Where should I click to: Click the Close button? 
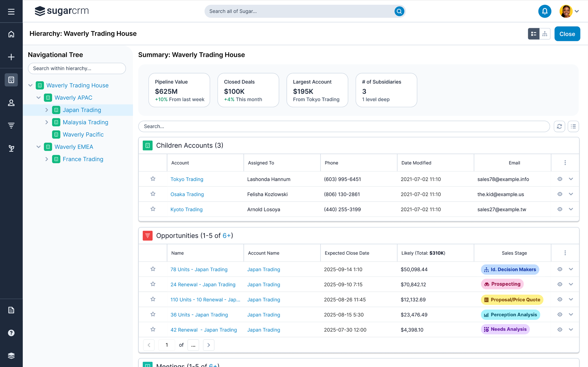(567, 34)
